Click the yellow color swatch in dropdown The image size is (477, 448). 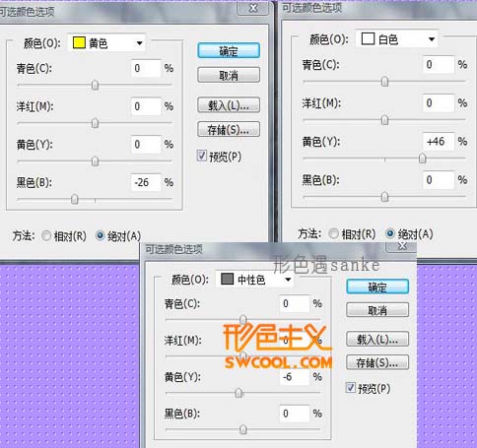(79, 42)
